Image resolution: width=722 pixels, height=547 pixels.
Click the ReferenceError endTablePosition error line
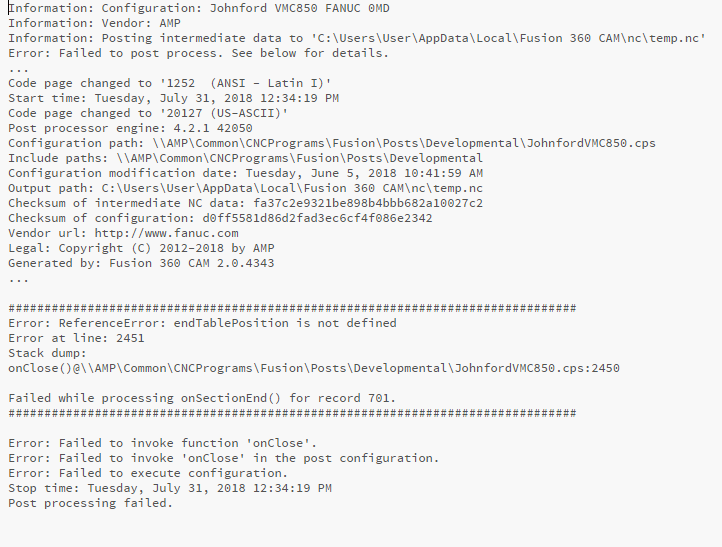pos(202,323)
